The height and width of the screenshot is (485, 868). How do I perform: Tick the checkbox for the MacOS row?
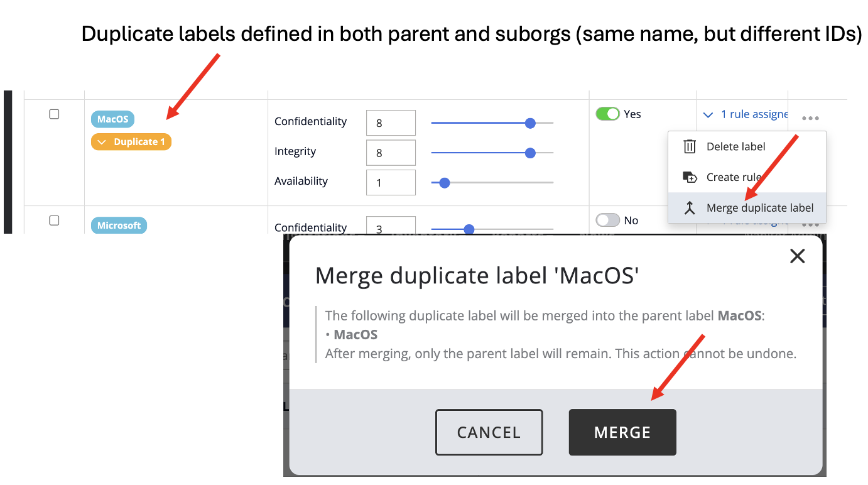pos(55,114)
